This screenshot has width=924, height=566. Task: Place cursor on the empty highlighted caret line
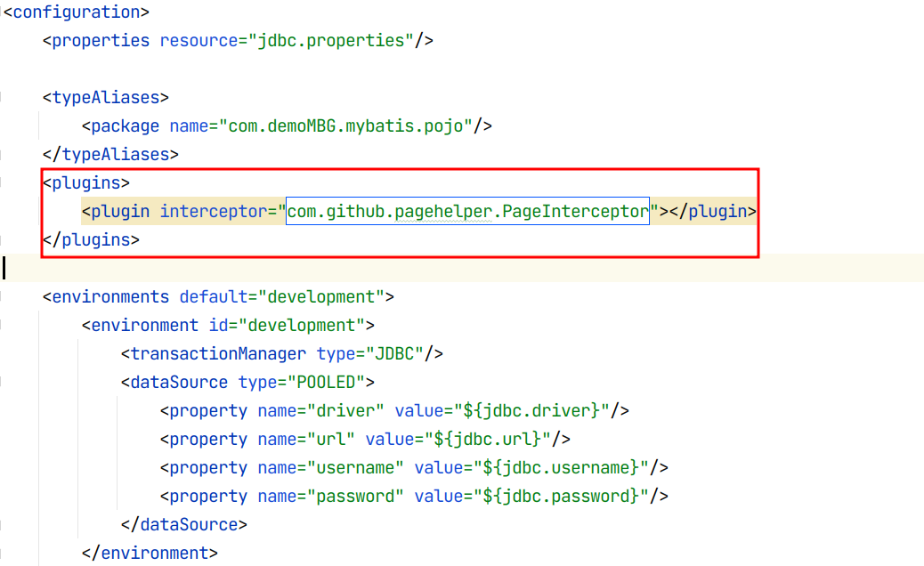(x=462, y=268)
